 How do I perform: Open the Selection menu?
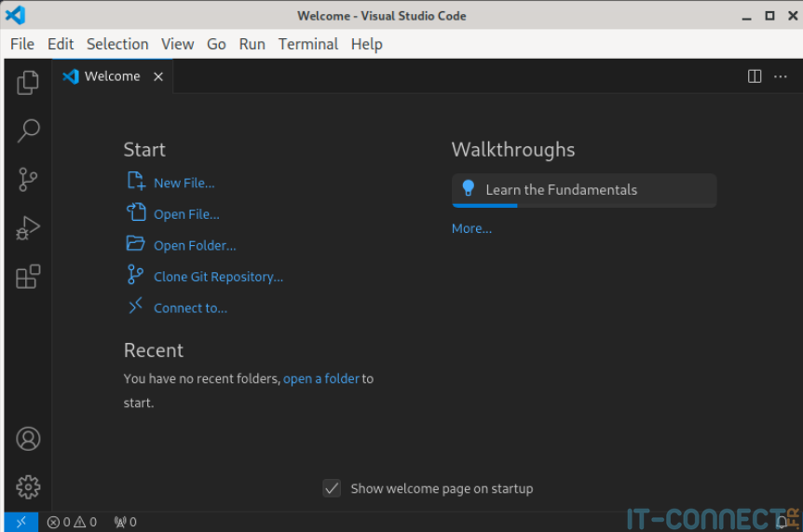click(x=117, y=44)
